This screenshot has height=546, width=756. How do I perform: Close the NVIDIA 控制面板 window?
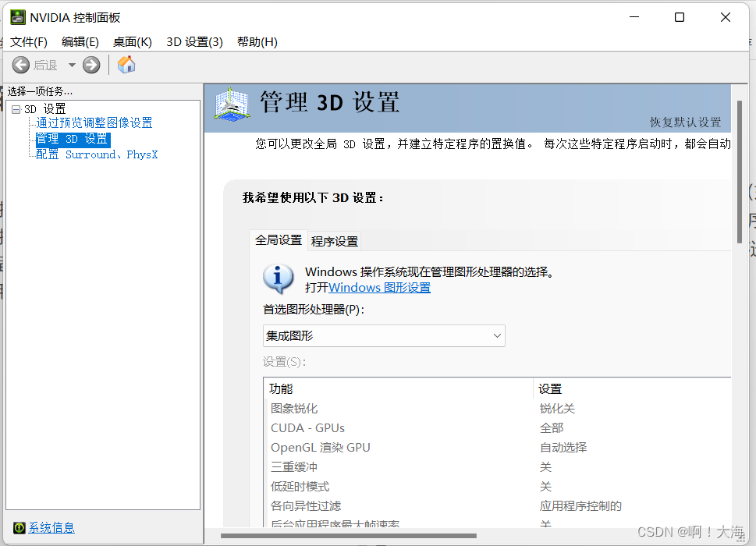[725, 17]
